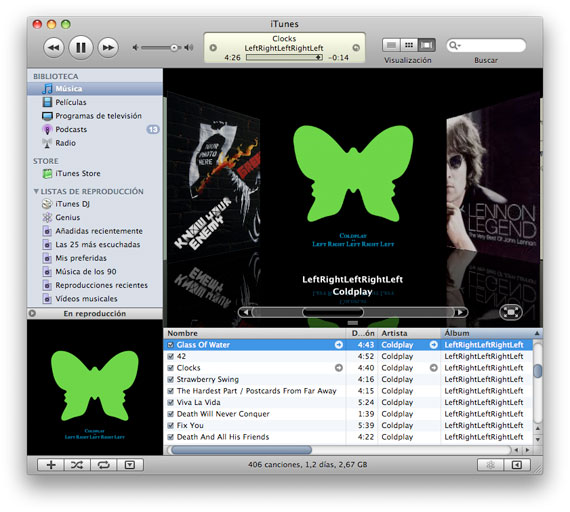
Task: Sort by the Artista column header
Action: (409, 333)
